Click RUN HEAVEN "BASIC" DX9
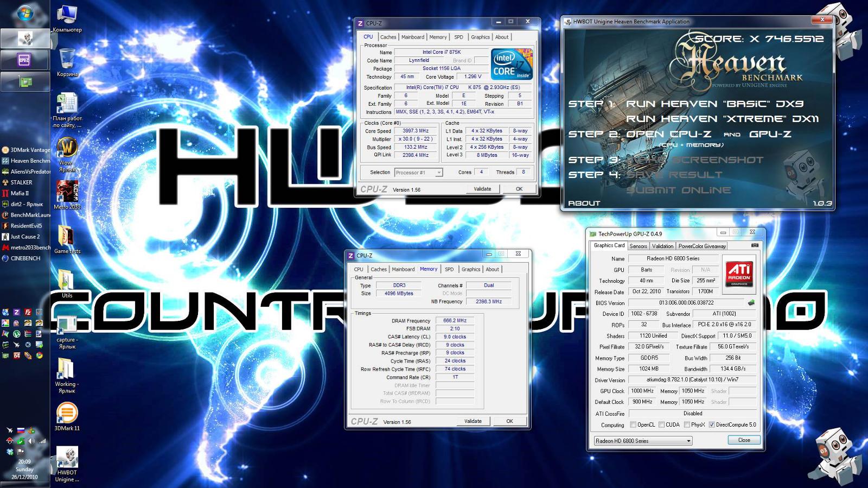This screenshot has width=868, height=488. [715, 104]
